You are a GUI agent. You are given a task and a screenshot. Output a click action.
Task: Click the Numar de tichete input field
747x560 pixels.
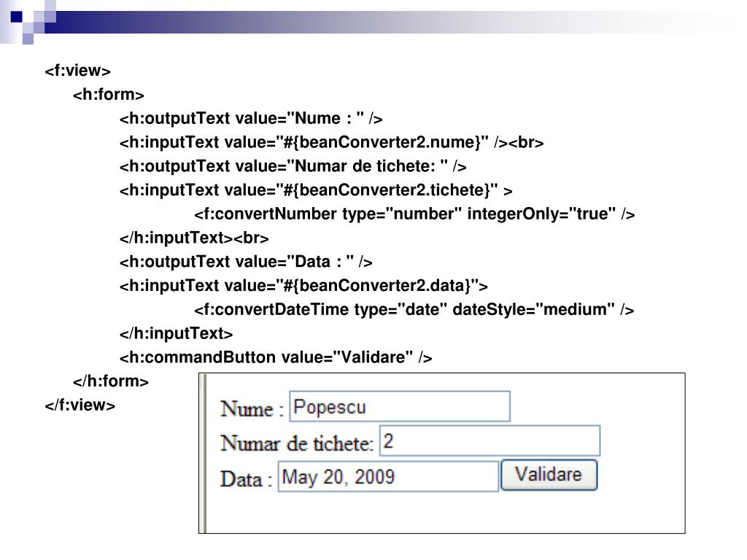(x=489, y=441)
